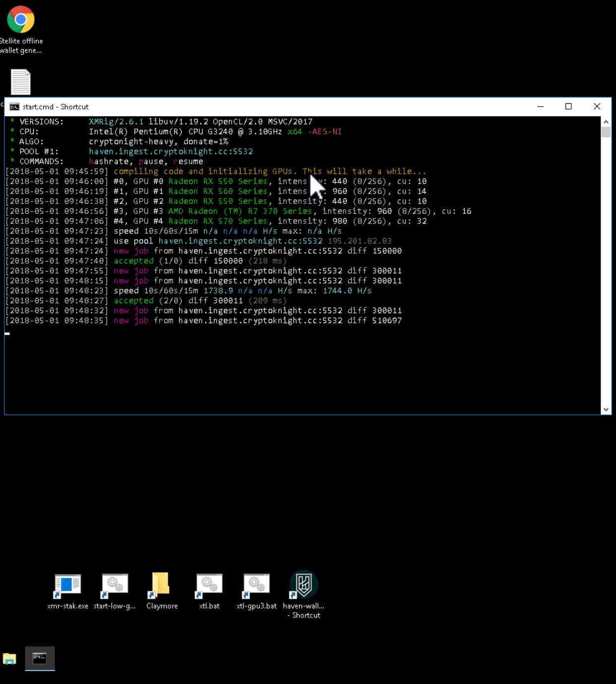
Task: Click the console vertical scrollbar thumb
Action: tap(606, 133)
